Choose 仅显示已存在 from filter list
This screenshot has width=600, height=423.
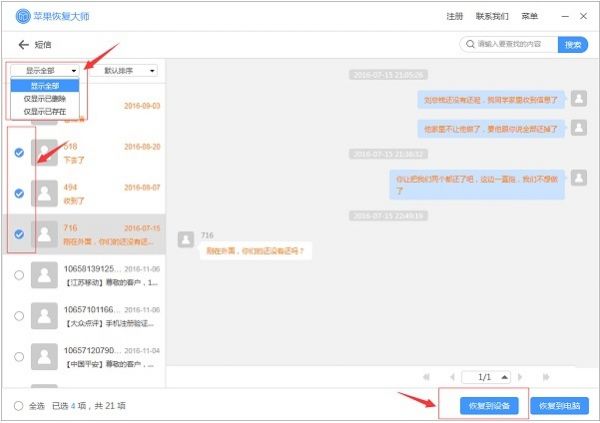click(x=46, y=111)
